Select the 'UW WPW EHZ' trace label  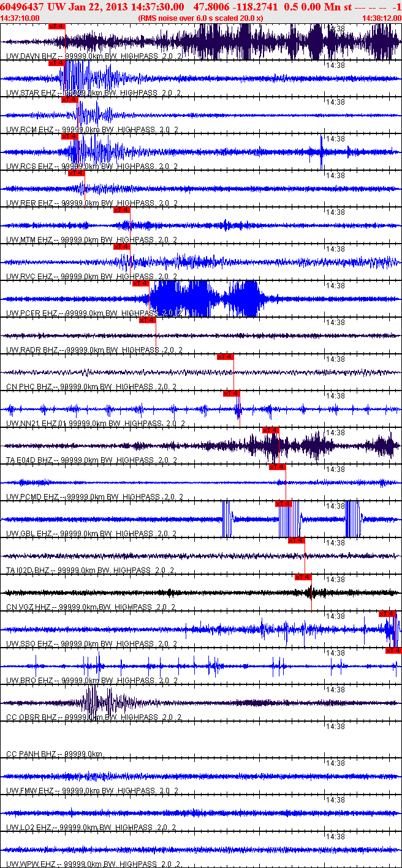click(x=29, y=864)
